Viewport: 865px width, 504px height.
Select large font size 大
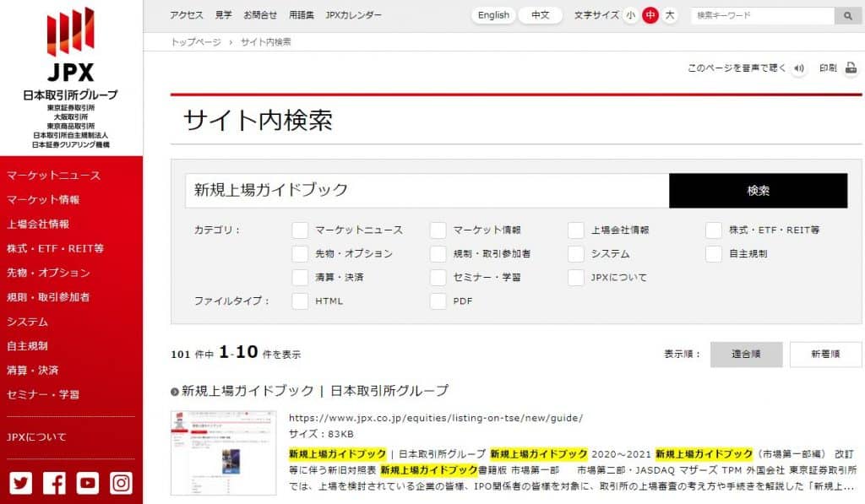click(670, 15)
